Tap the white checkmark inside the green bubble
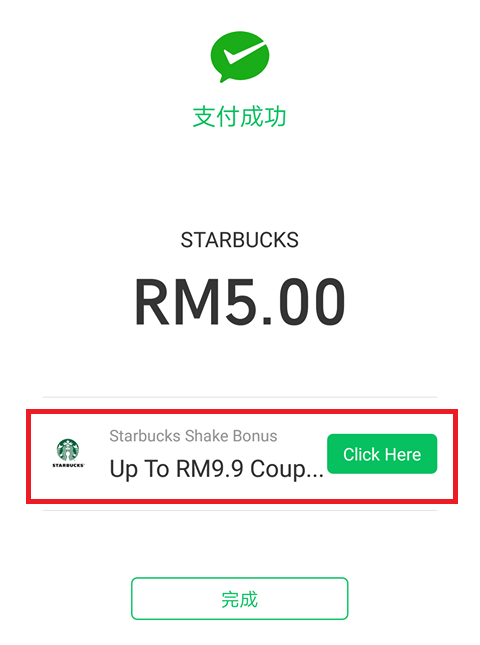Viewport: 480px width, 645px height. pyautogui.click(x=243, y=53)
